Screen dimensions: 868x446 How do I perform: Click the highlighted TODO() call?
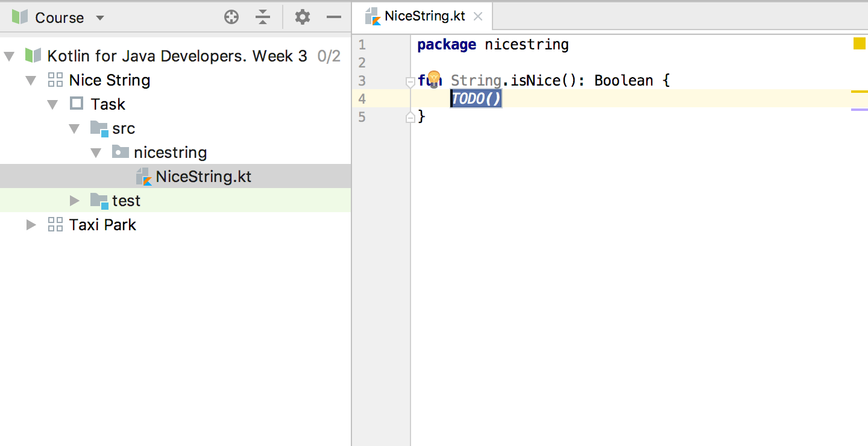(476, 98)
